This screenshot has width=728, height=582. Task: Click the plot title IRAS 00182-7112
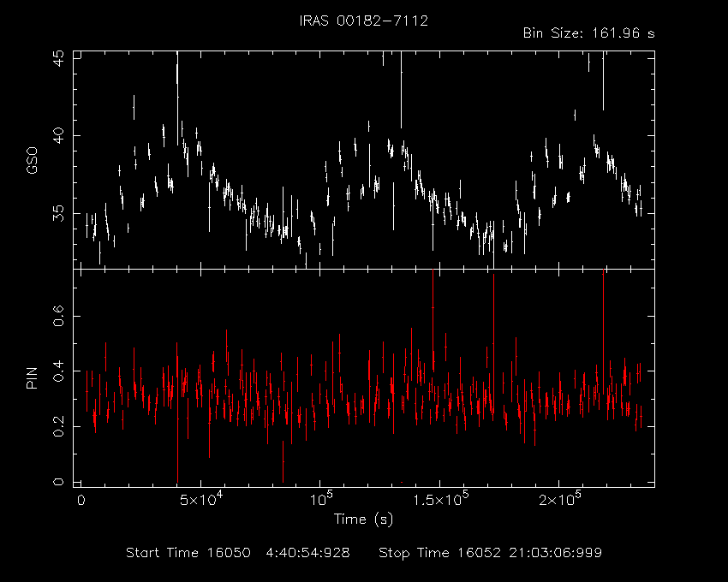363,21
